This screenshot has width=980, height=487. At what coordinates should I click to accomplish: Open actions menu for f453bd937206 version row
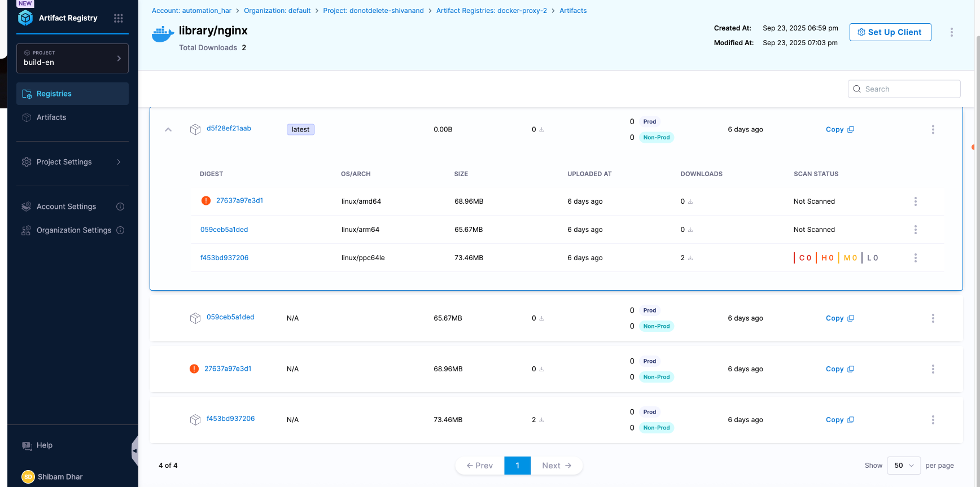pyautogui.click(x=933, y=420)
